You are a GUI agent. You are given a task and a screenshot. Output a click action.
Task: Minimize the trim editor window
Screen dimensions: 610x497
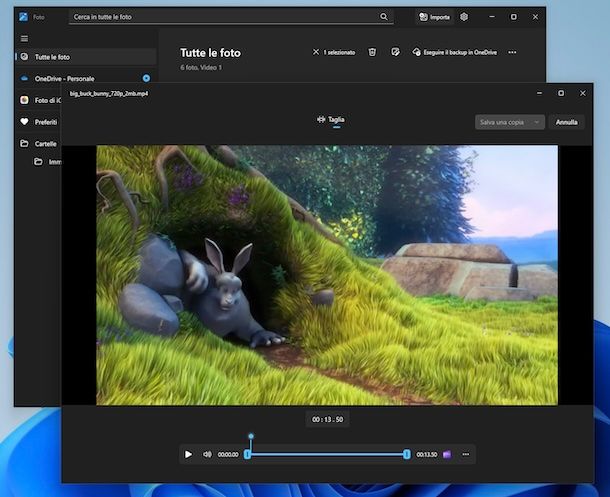tap(539, 93)
